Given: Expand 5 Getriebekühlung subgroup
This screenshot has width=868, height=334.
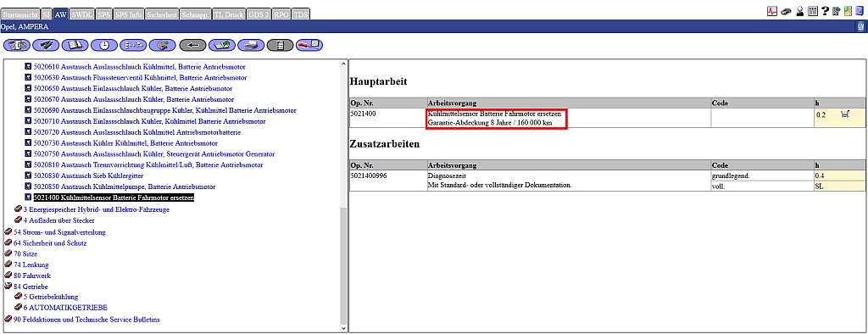Looking at the screenshot, I should (x=19, y=297).
